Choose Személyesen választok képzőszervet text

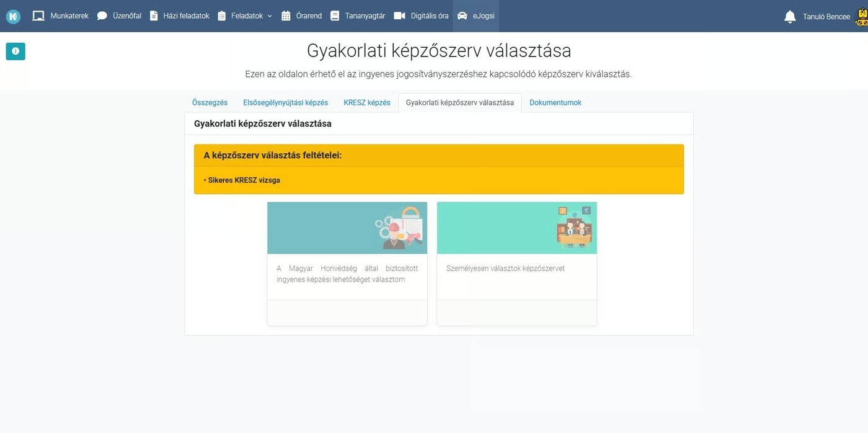point(505,269)
